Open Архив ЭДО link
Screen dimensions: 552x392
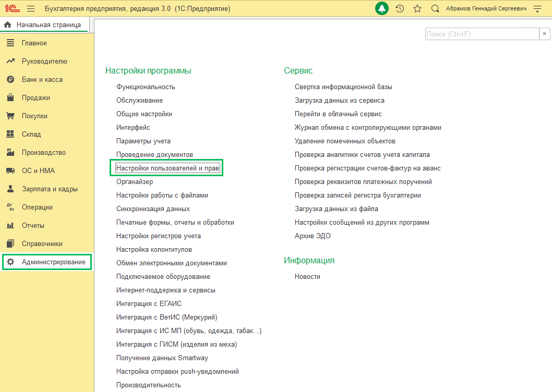pos(313,236)
